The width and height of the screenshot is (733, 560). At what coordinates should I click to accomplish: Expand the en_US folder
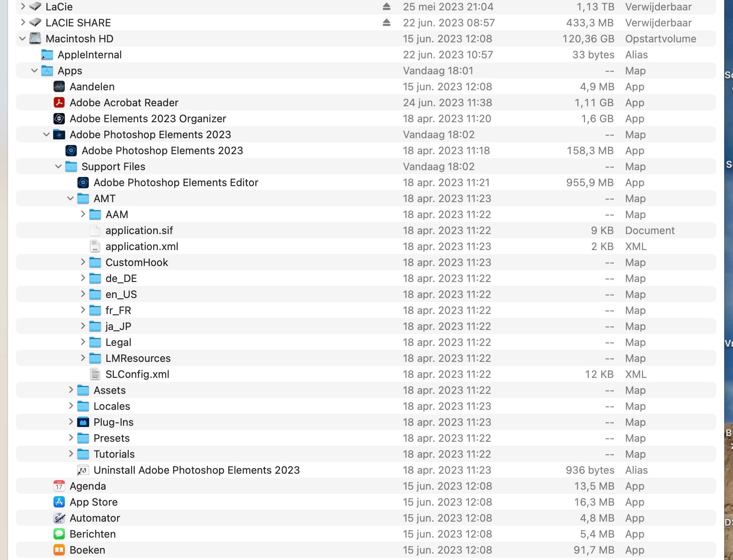pos(83,294)
